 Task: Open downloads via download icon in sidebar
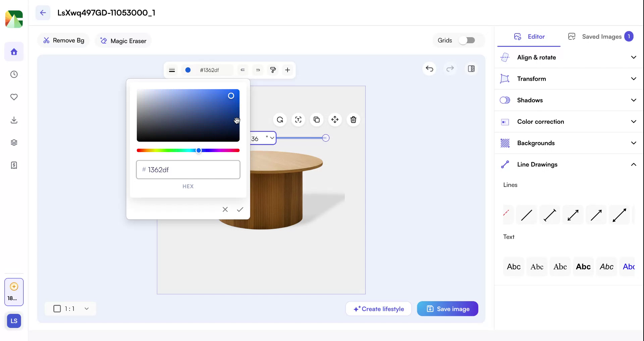coord(14,120)
